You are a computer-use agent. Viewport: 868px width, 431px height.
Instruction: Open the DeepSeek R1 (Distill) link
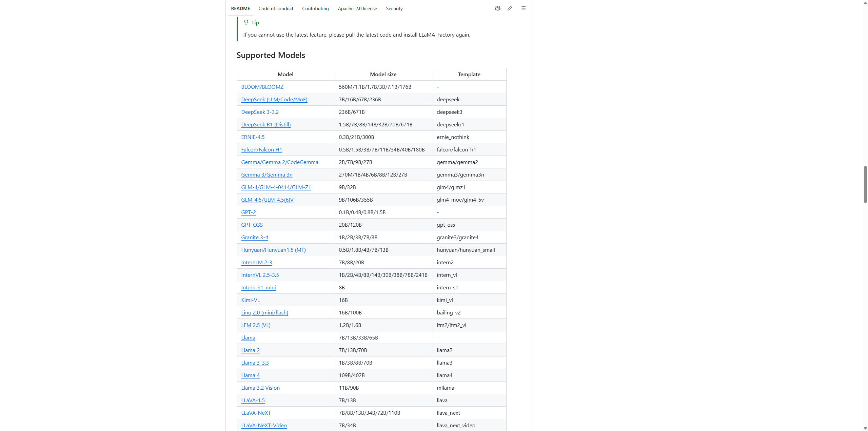266,124
